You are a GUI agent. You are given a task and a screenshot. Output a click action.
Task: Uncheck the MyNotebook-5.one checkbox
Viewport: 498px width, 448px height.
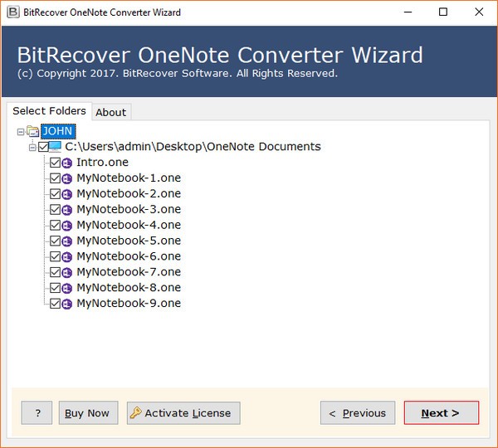[x=56, y=241]
